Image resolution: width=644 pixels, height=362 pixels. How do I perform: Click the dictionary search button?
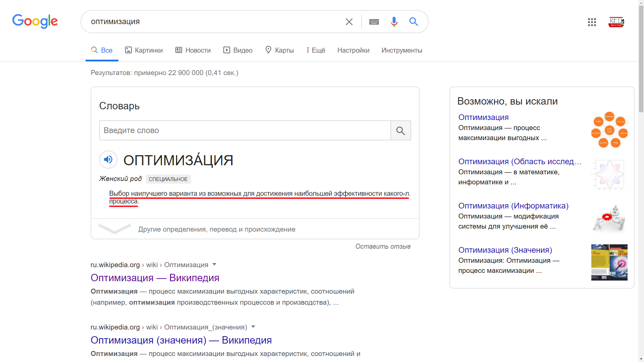tap(401, 130)
